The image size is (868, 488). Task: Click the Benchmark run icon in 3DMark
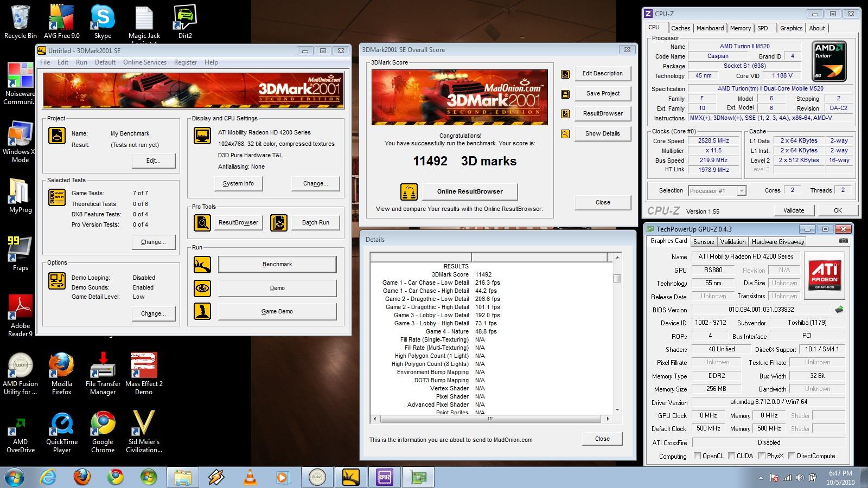pos(202,265)
